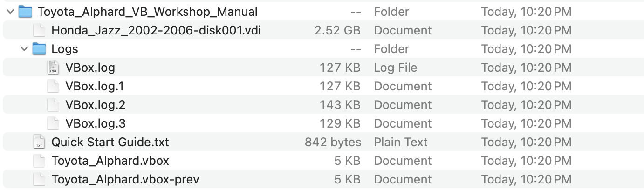Select the Honda_Jazz_2002-2006-disk001.vdi row name
Screen dimensions: 644x190
point(156,30)
